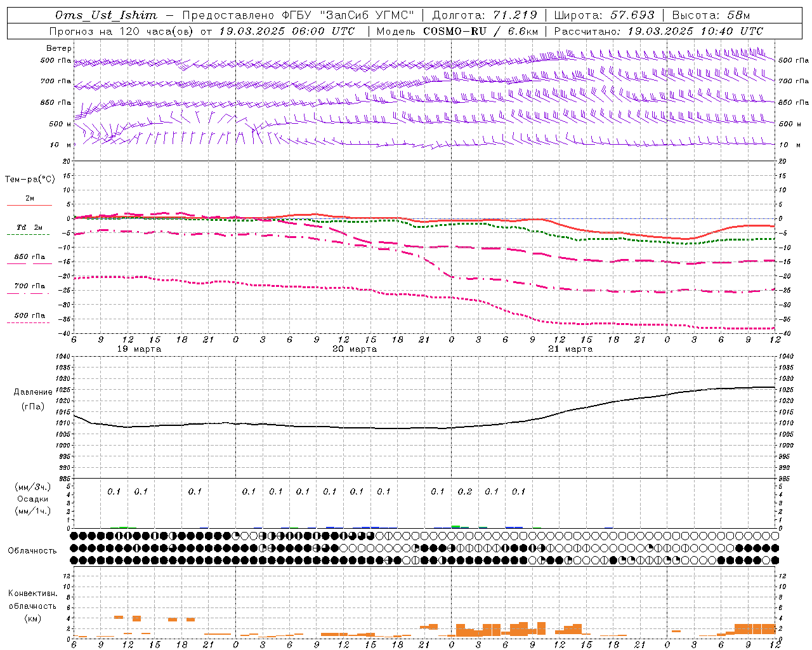Click the Td 2м dew point legend label
Viewport: 812px width, 650px height.
coord(29,227)
